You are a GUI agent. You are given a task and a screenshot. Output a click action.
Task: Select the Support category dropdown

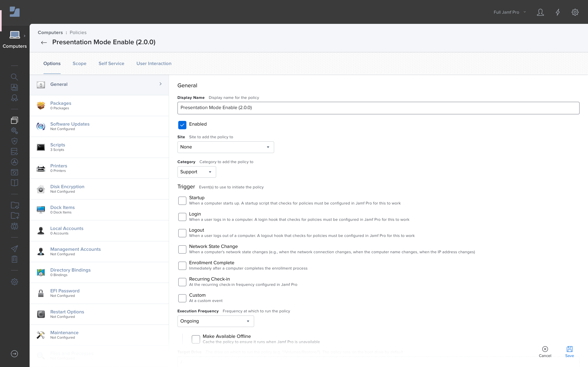pos(196,172)
